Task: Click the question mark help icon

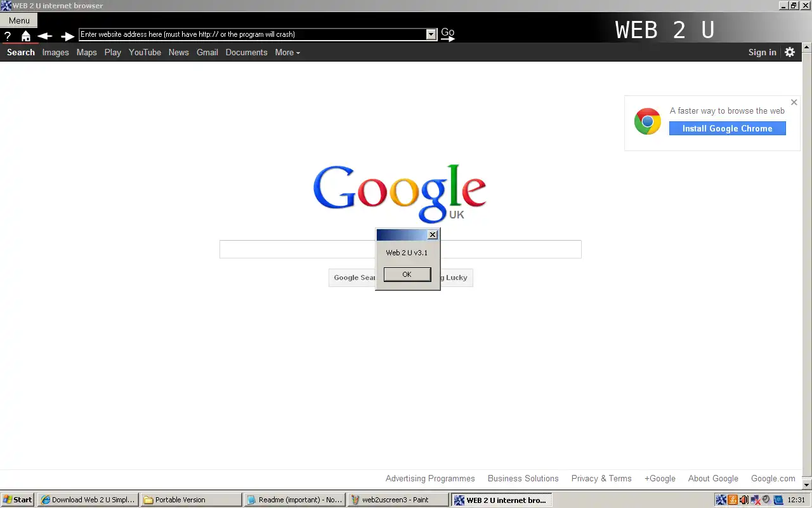Action: click(8, 36)
